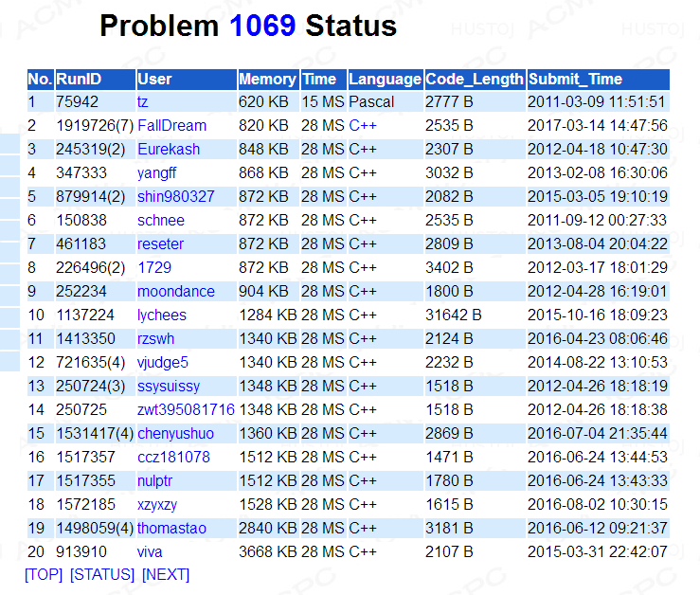This screenshot has width=700, height=595.
Task: Click the Language column header
Action: click(x=386, y=79)
